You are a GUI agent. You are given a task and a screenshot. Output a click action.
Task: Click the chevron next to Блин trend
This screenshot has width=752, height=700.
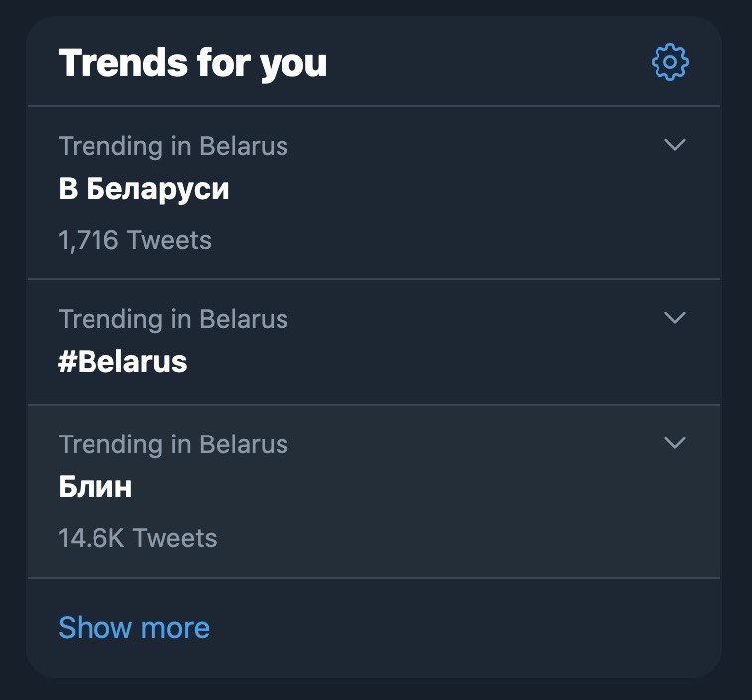tap(675, 443)
